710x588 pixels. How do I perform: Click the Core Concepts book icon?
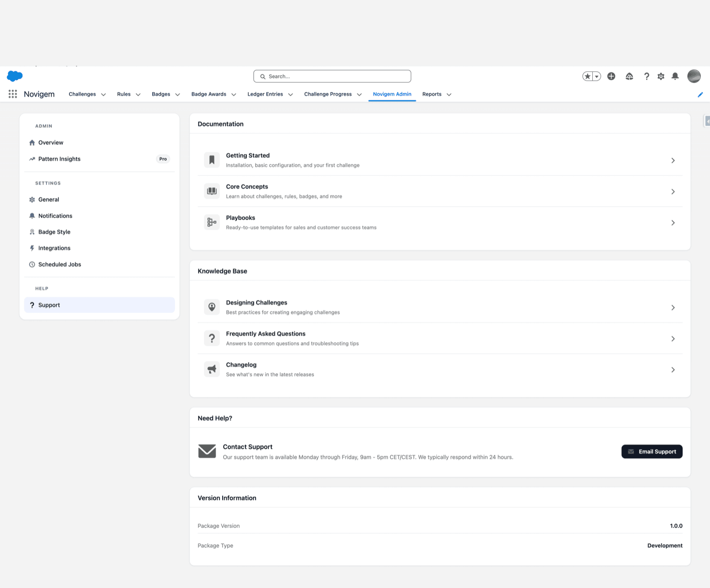[x=212, y=191]
